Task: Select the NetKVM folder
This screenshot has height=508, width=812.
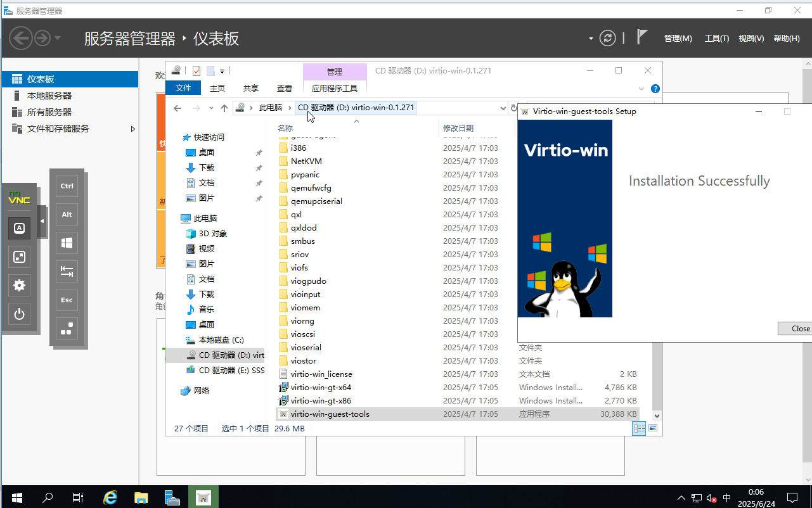Action: tap(306, 161)
